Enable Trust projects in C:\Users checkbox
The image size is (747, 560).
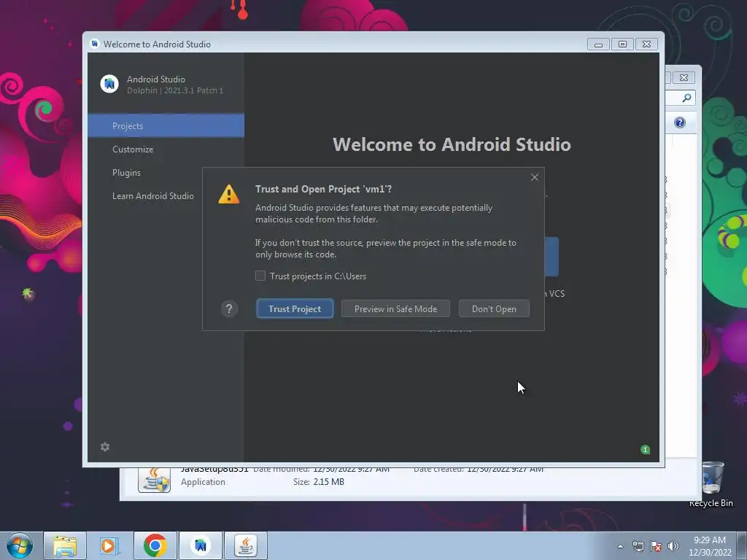260,276
